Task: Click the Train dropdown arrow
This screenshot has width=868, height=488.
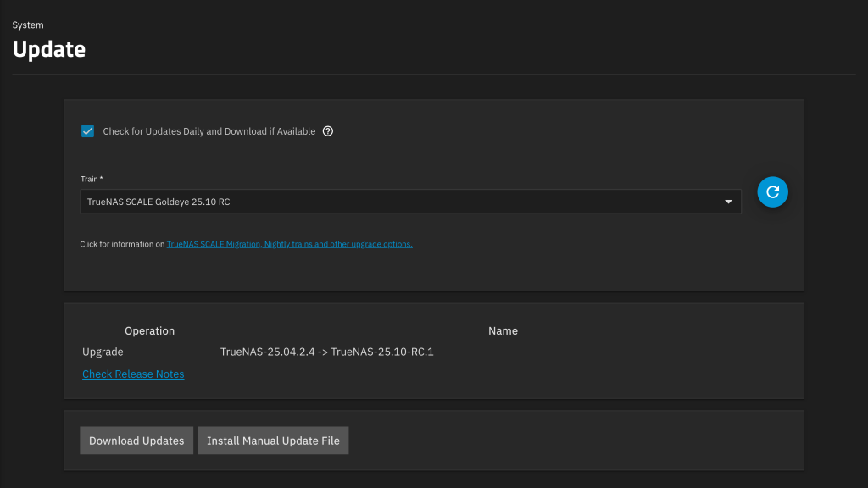Action: pyautogui.click(x=728, y=202)
